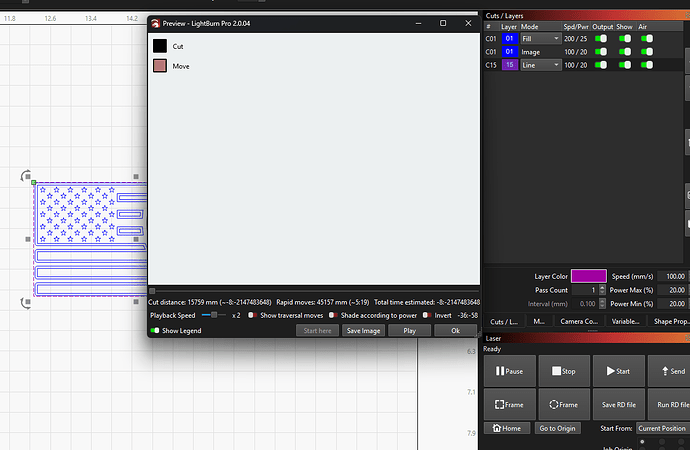Maximize the Preview window

coord(443,23)
